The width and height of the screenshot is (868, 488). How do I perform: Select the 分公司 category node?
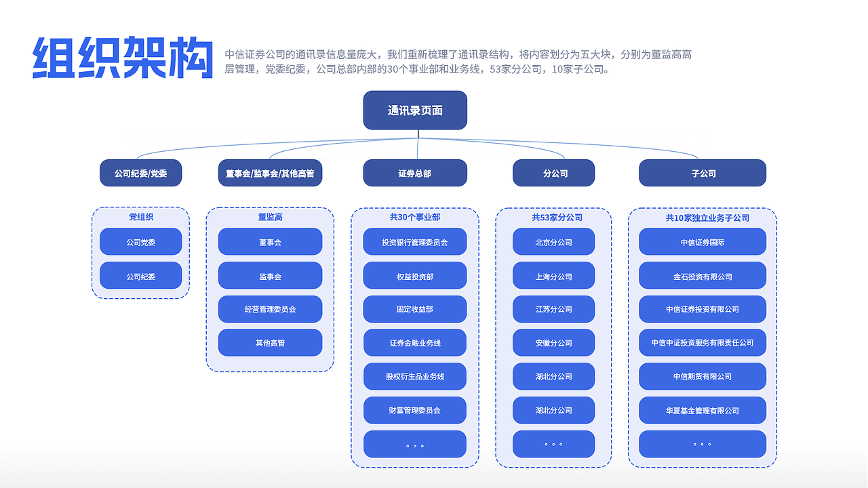pos(553,173)
